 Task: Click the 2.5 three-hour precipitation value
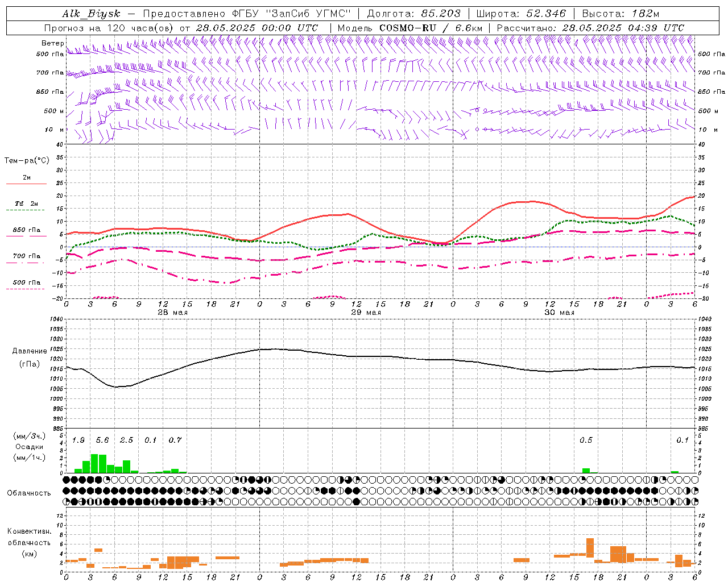pos(126,440)
